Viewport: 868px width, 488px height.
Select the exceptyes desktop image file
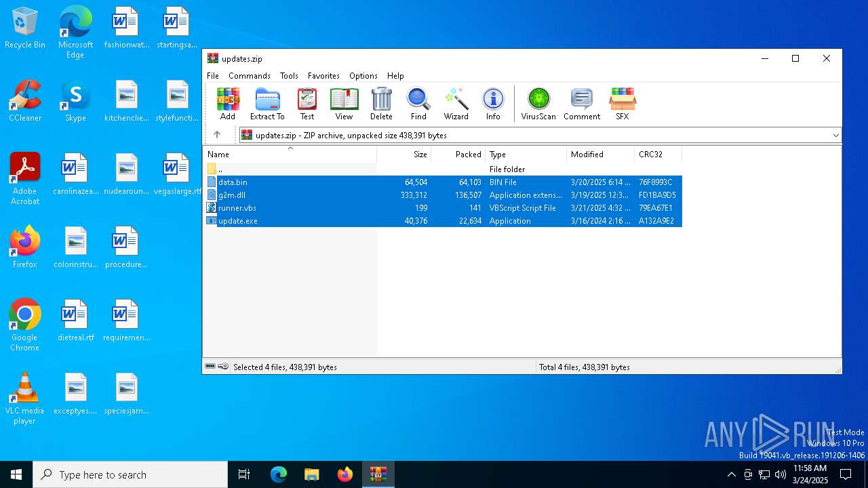75,394
